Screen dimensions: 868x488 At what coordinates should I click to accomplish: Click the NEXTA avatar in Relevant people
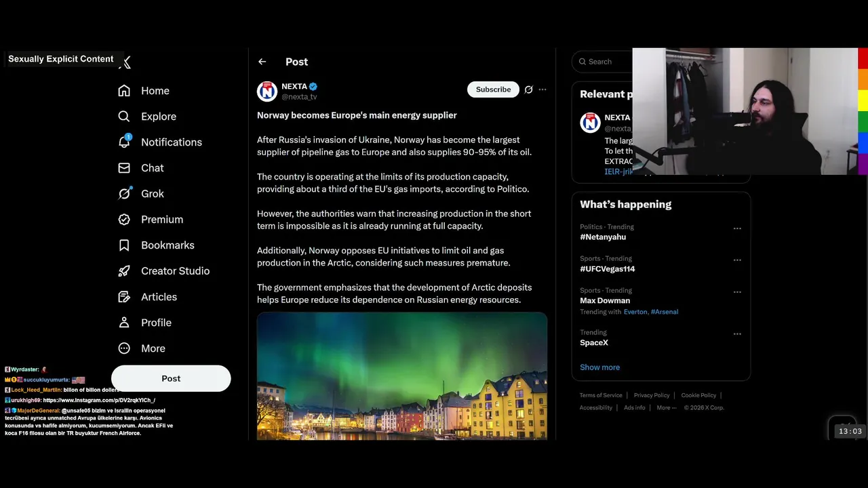click(x=590, y=123)
